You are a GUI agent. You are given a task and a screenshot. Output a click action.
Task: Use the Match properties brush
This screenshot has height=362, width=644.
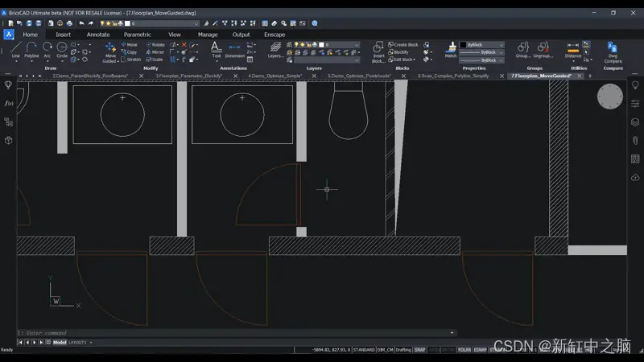pyautogui.click(x=451, y=50)
